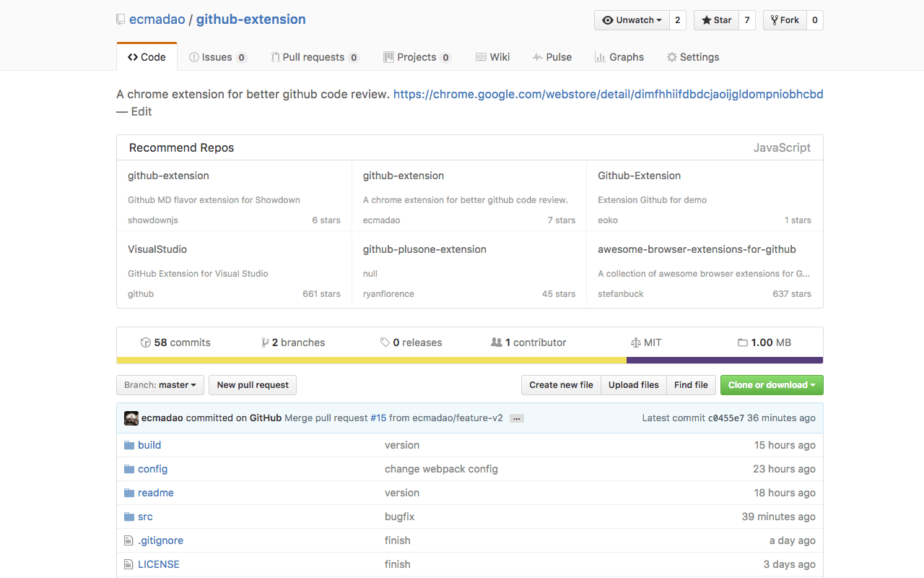924x578 pixels.
Task: Open the Branch: master dropdown
Action: (x=160, y=385)
